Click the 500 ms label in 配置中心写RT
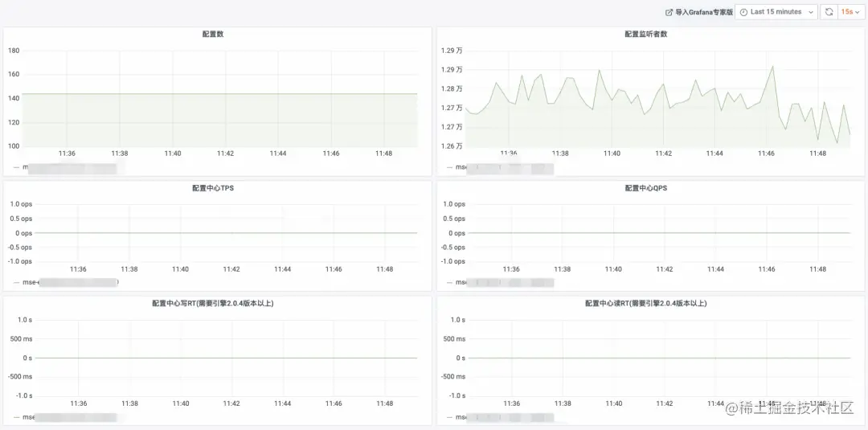Viewport: 868px width, 430px height. pyautogui.click(x=21, y=338)
